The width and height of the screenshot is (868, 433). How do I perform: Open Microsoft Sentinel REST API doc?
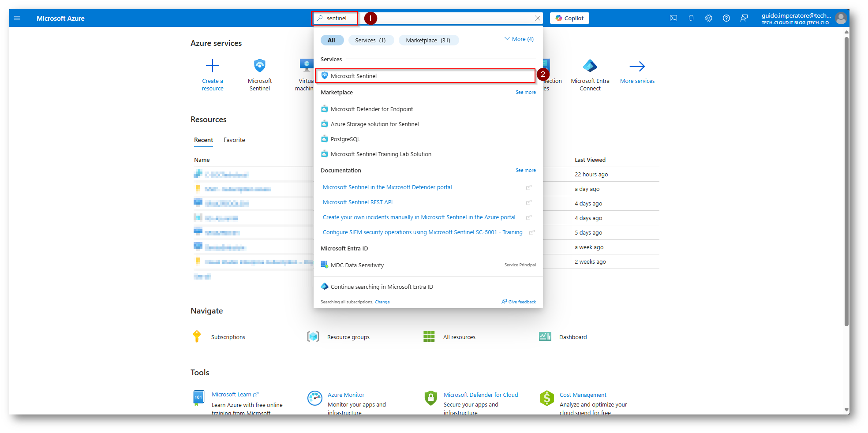point(358,202)
